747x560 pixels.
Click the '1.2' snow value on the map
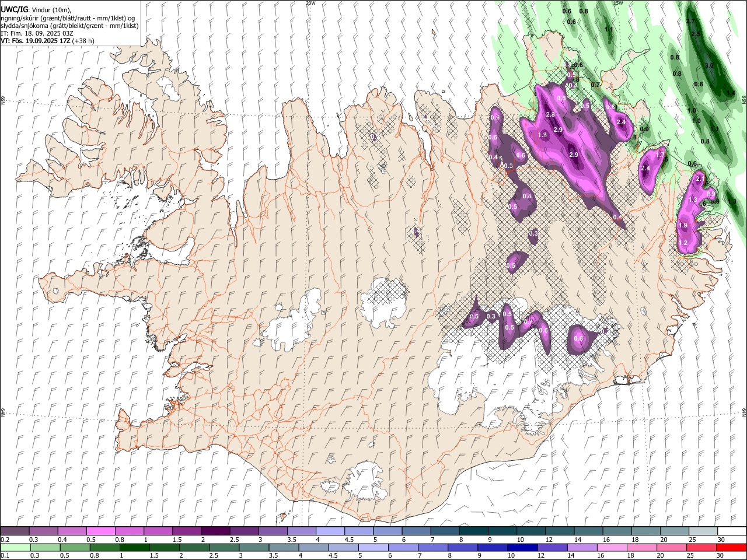pyautogui.click(x=683, y=243)
